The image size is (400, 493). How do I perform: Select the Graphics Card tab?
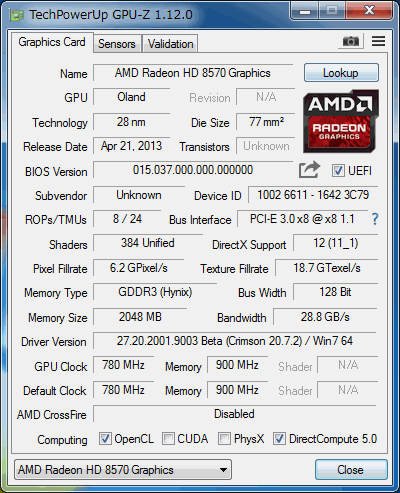pyautogui.click(x=52, y=42)
